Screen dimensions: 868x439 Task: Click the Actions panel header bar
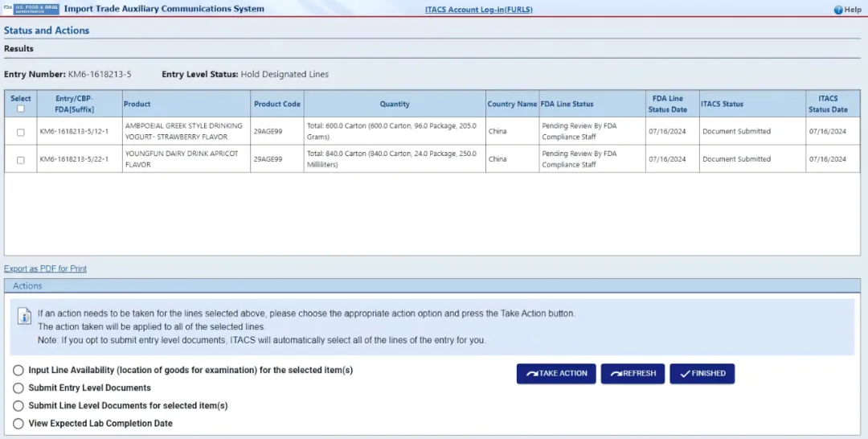pos(432,285)
